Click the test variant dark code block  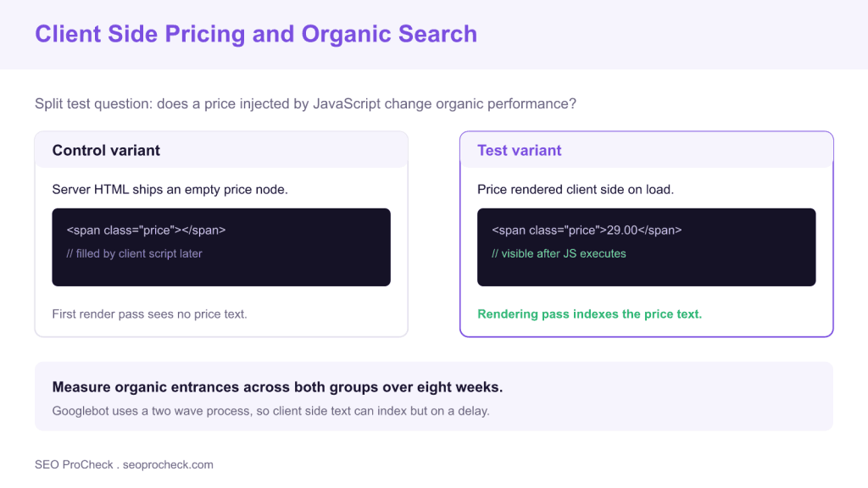(647, 247)
